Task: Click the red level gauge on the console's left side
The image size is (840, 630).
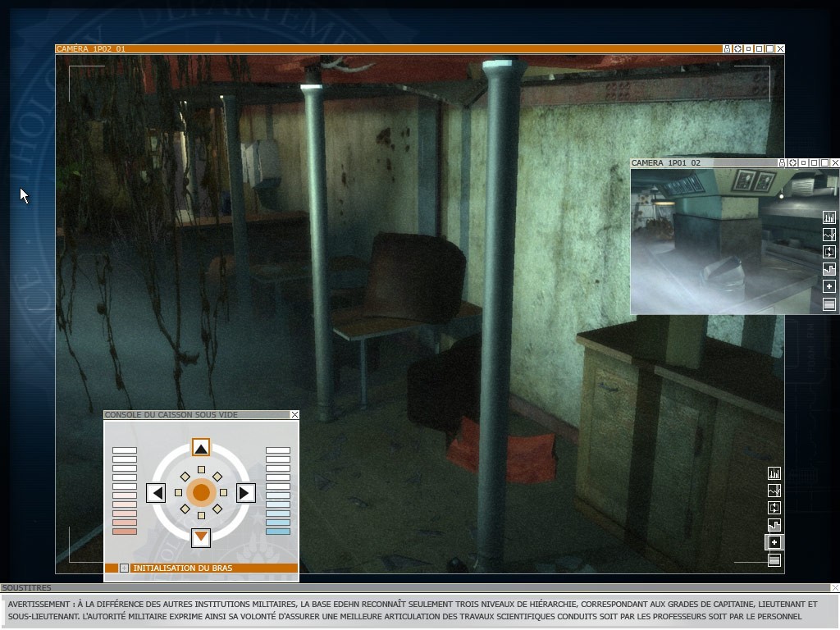Action: click(x=125, y=491)
